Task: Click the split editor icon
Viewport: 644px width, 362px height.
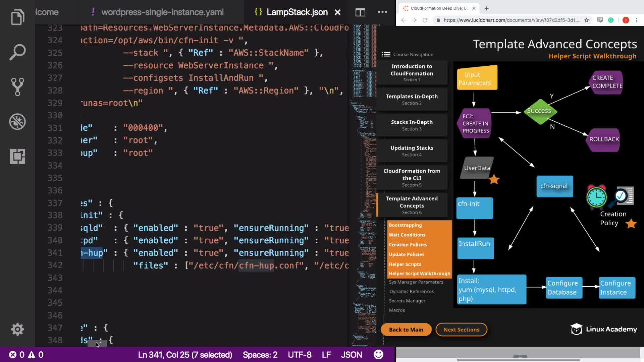Action: [x=360, y=12]
